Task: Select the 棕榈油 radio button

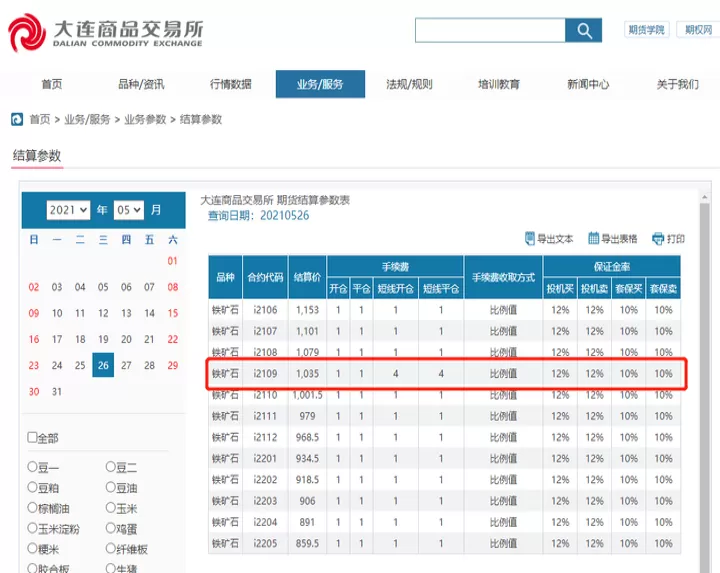Action: click(x=32, y=507)
